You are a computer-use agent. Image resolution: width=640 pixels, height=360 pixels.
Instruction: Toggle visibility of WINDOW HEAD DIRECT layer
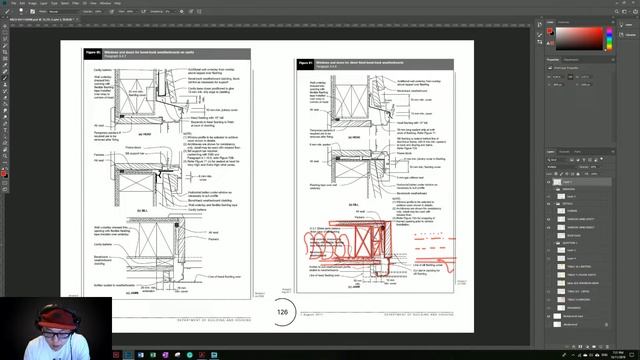(549, 227)
